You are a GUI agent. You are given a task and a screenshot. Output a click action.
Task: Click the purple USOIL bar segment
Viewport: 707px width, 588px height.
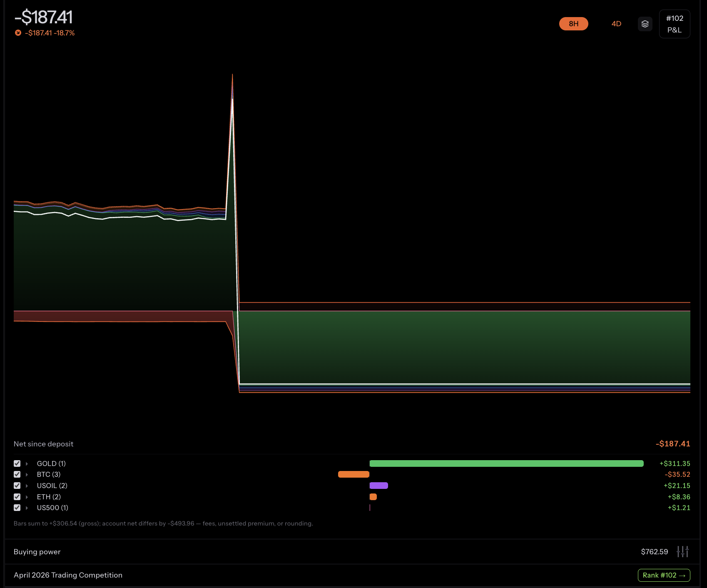coord(378,486)
